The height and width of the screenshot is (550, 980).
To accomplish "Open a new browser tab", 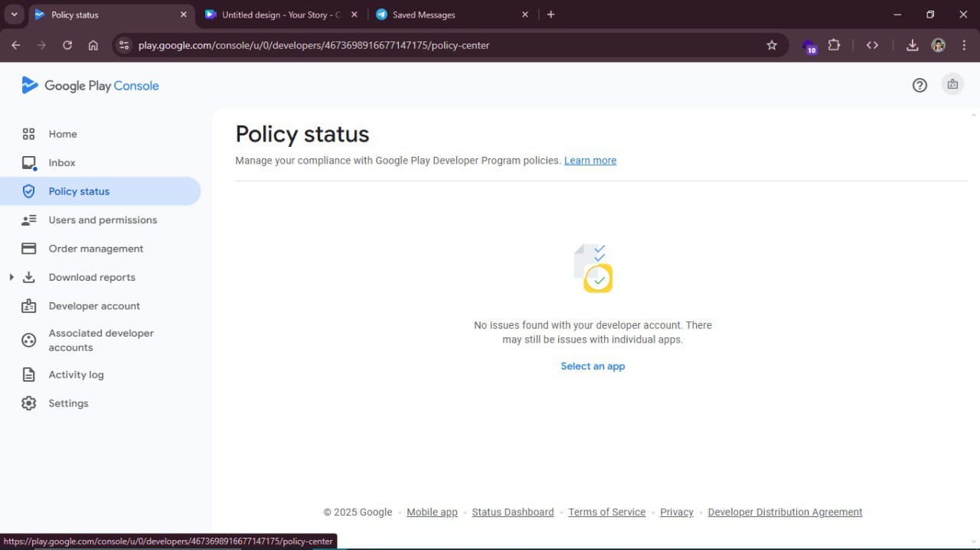I will 550,15.
